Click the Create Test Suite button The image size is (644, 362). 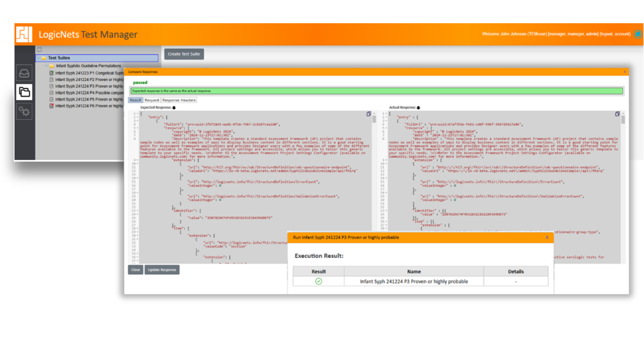[x=183, y=54]
